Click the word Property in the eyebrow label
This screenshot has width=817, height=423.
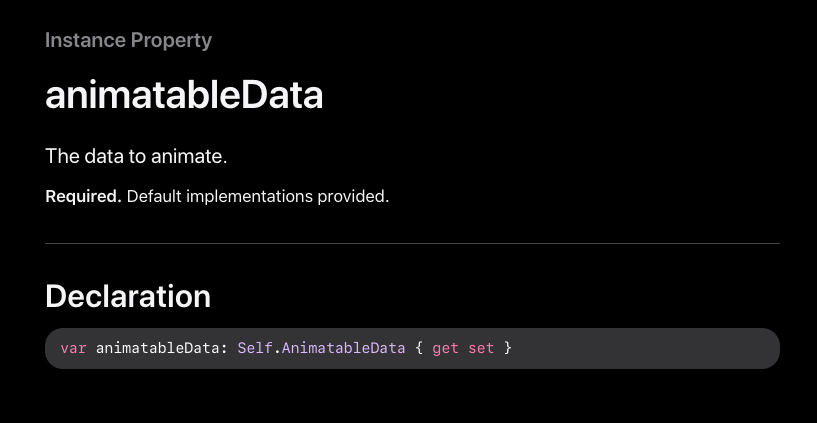point(171,40)
